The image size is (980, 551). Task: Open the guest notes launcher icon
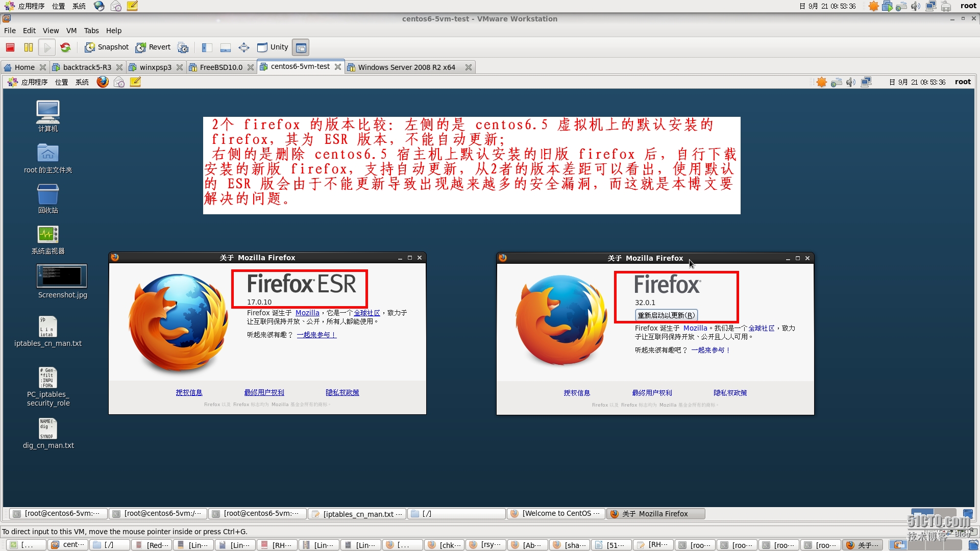(x=135, y=82)
